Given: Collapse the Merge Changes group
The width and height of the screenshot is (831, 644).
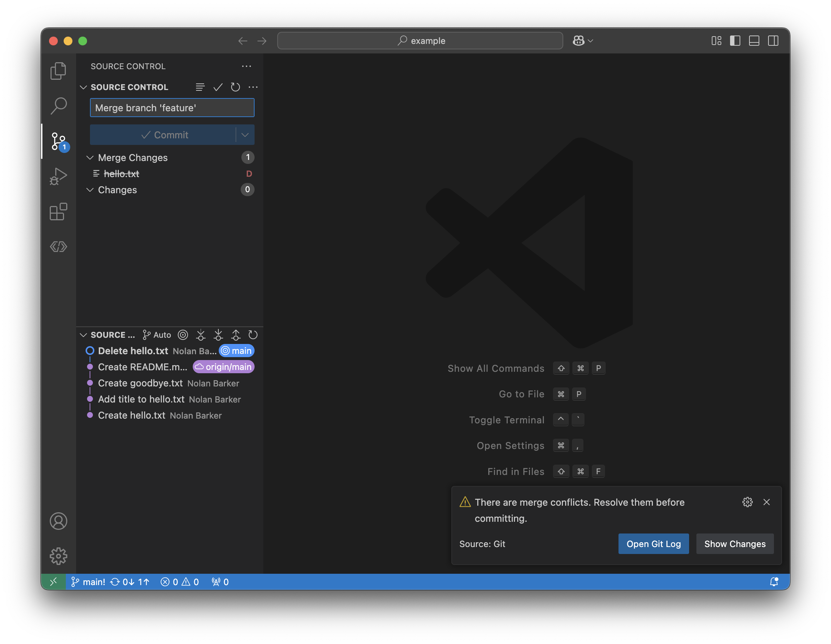Looking at the screenshot, I should click(90, 158).
